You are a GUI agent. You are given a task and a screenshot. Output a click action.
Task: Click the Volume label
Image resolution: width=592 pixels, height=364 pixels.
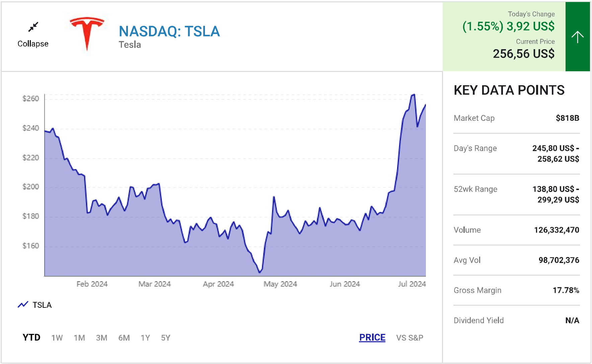[467, 230]
